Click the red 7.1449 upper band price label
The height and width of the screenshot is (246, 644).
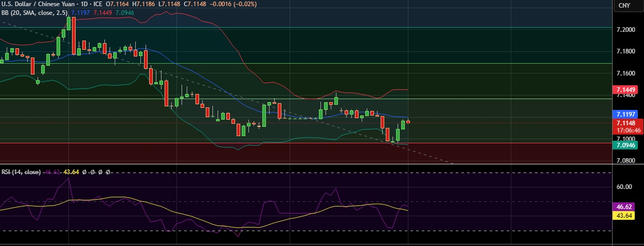627,90
